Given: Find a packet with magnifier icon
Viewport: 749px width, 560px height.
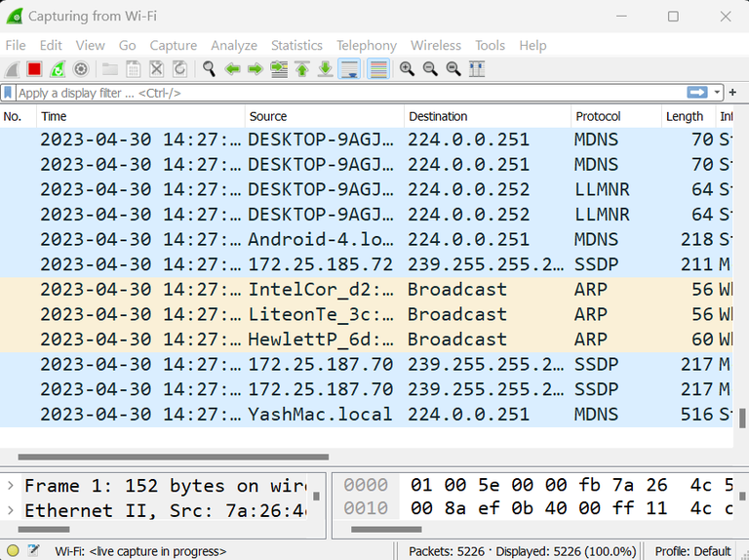Looking at the screenshot, I should pyautogui.click(x=209, y=69).
